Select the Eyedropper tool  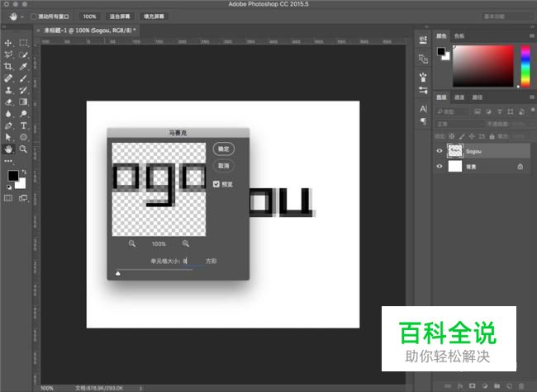pos(23,66)
